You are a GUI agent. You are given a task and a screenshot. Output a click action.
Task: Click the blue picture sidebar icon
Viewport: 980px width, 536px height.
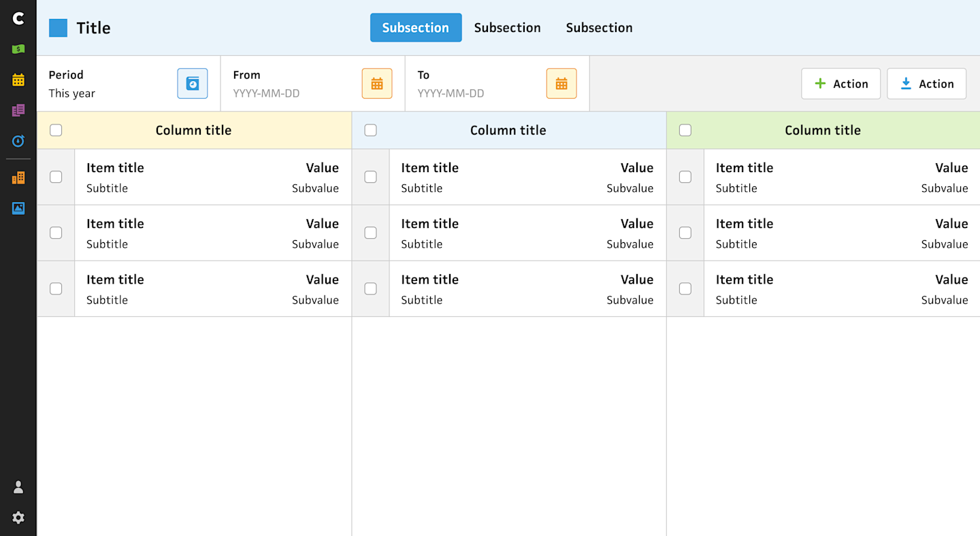[18, 208]
